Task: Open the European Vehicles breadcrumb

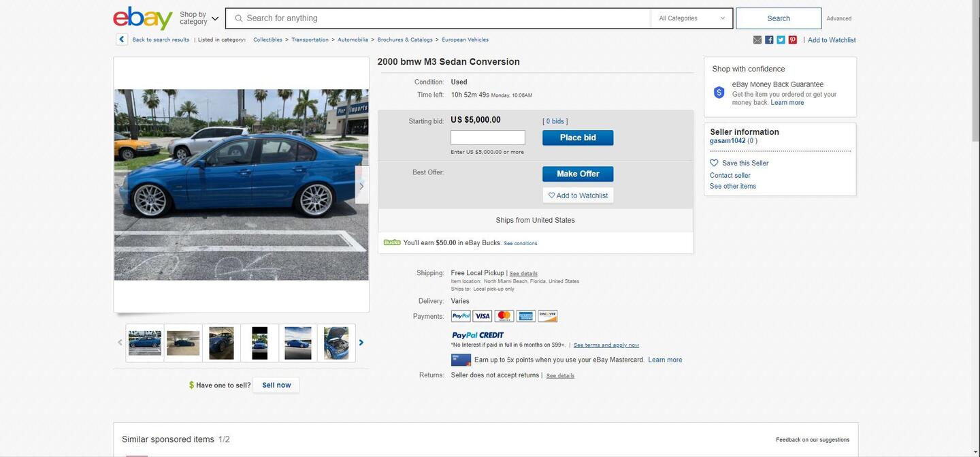Action: [x=465, y=40]
